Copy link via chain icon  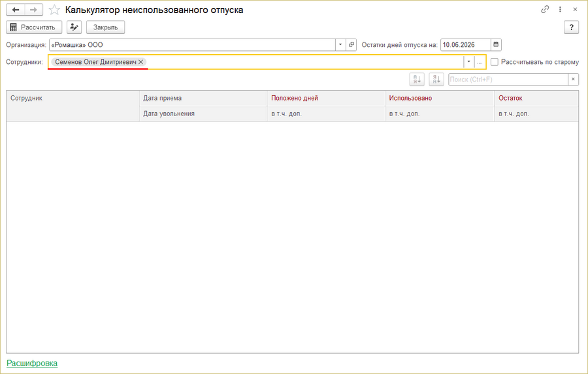coord(545,9)
